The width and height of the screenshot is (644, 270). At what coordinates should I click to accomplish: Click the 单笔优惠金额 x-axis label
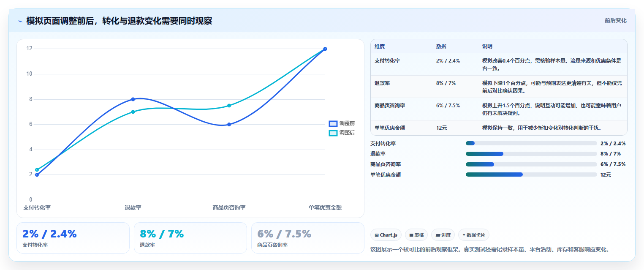[325, 208]
